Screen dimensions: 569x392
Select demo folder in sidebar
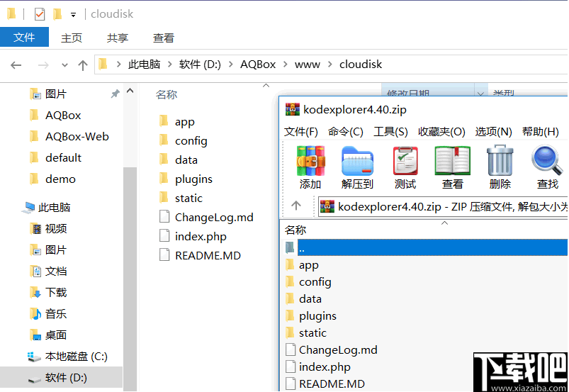[x=60, y=179]
